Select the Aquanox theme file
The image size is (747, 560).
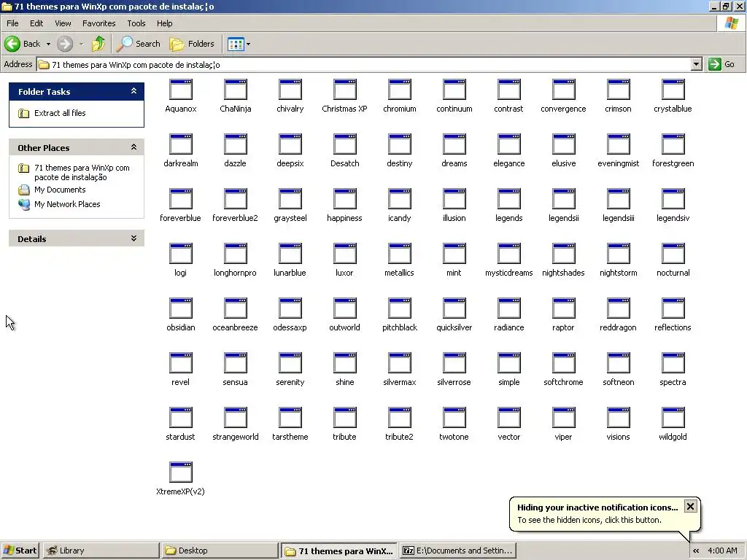(x=181, y=96)
